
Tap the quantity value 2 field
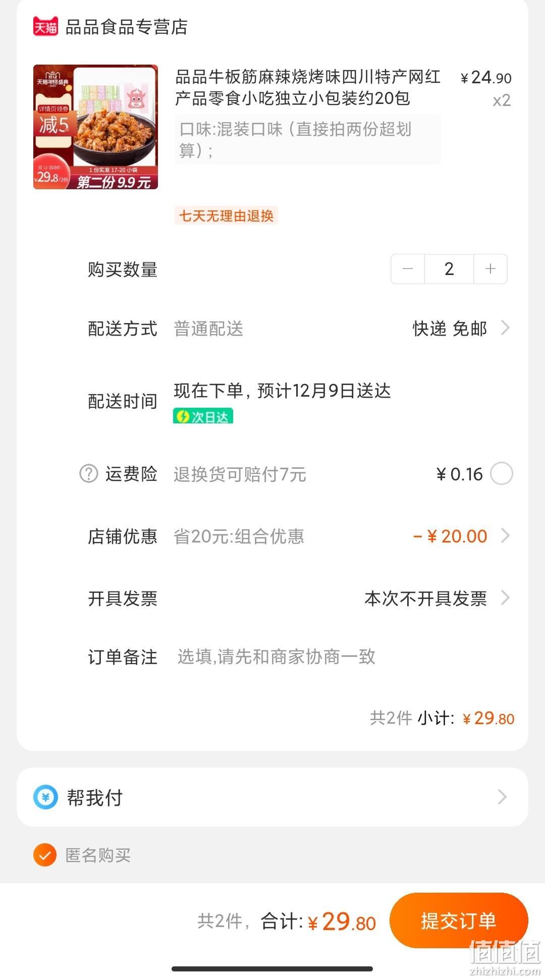point(449,269)
